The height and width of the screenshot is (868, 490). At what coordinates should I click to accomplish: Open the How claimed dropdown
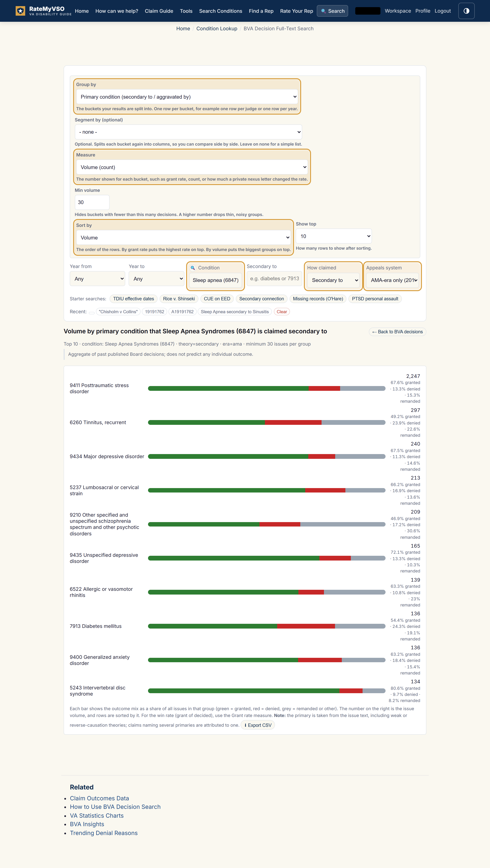333,280
